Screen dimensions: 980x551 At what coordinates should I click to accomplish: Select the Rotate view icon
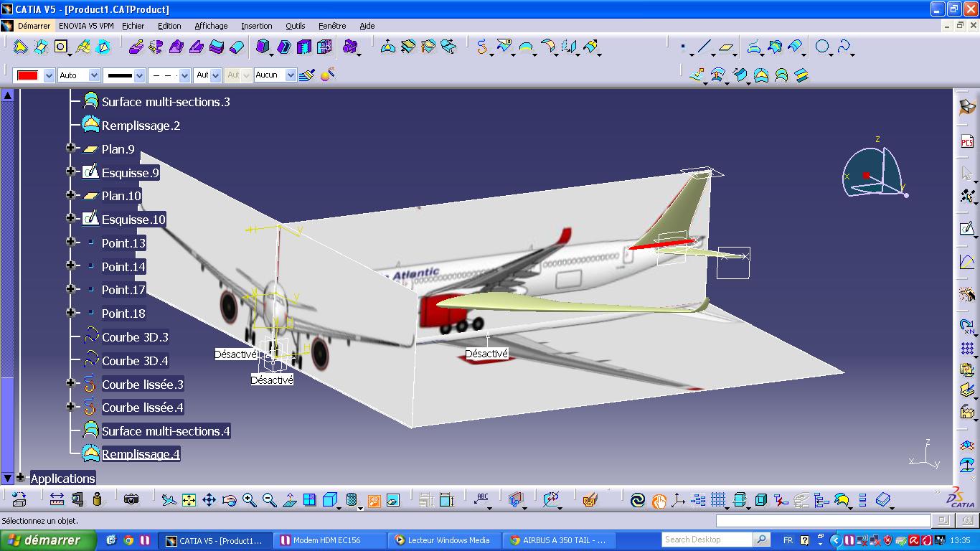229,500
